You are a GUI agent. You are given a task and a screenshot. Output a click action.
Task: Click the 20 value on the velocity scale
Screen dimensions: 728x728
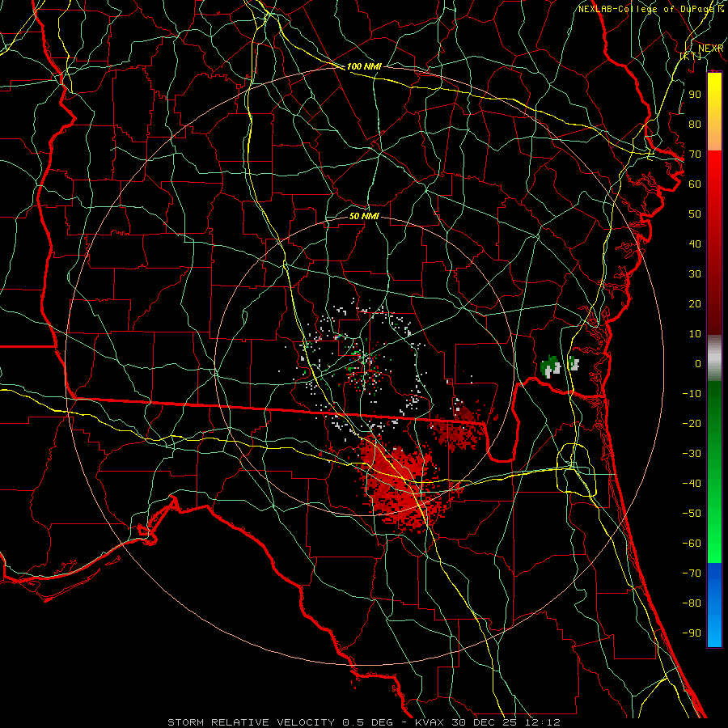(x=695, y=303)
